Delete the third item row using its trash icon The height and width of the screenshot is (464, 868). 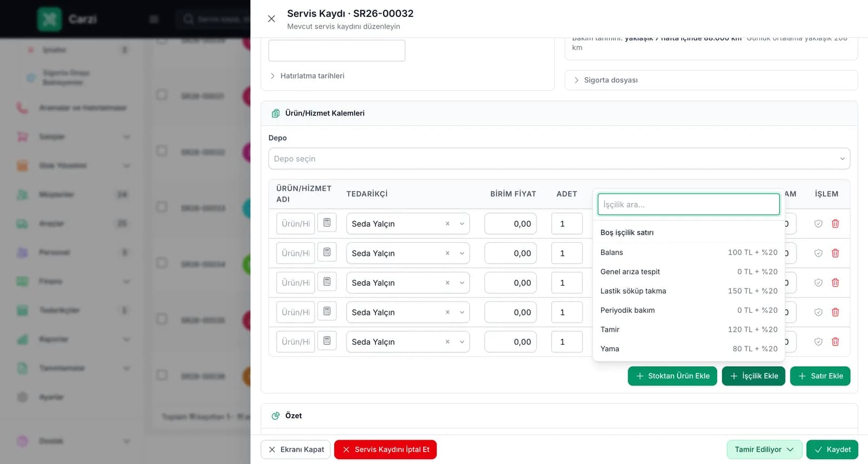click(835, 283)
